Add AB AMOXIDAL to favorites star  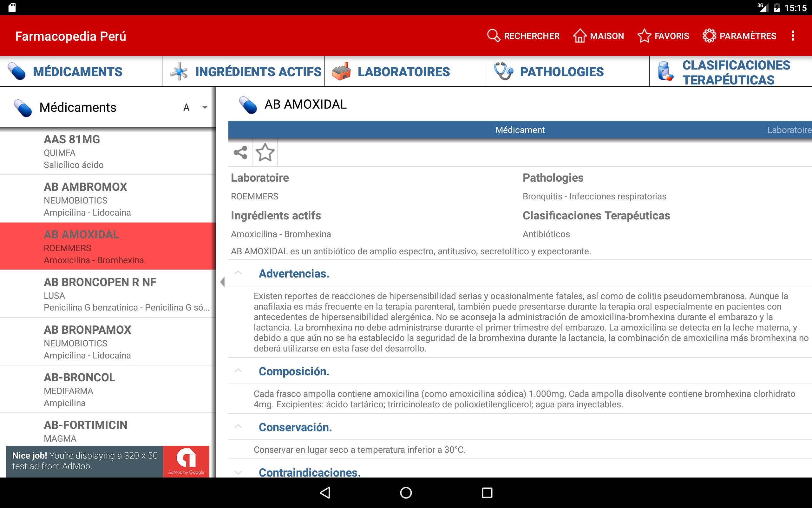265,152
